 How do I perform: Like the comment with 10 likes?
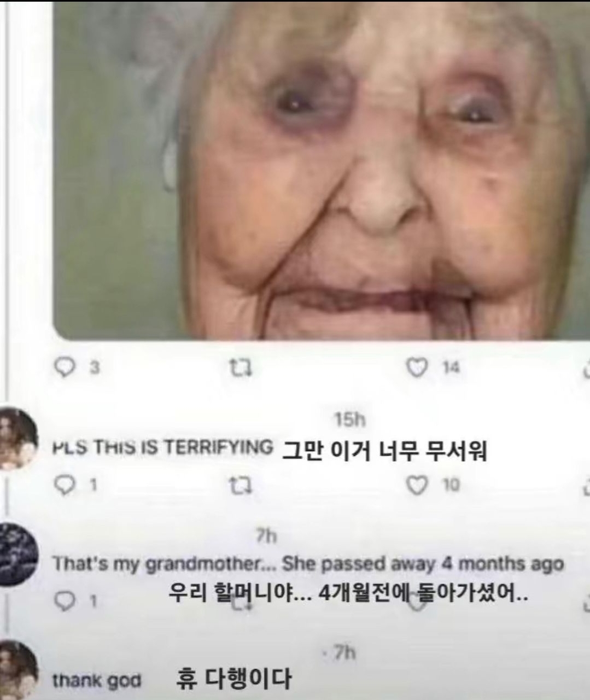417,485
